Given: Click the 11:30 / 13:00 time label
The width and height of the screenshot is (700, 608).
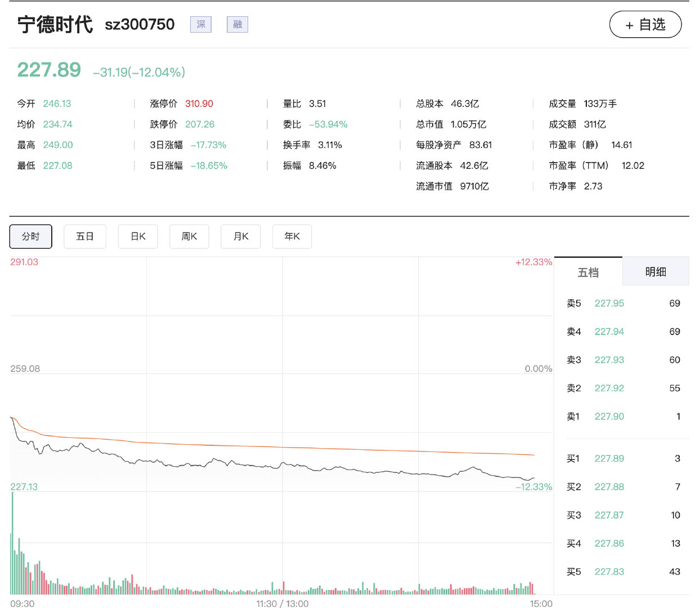Looking at the screenshot, I should point(282,603).
